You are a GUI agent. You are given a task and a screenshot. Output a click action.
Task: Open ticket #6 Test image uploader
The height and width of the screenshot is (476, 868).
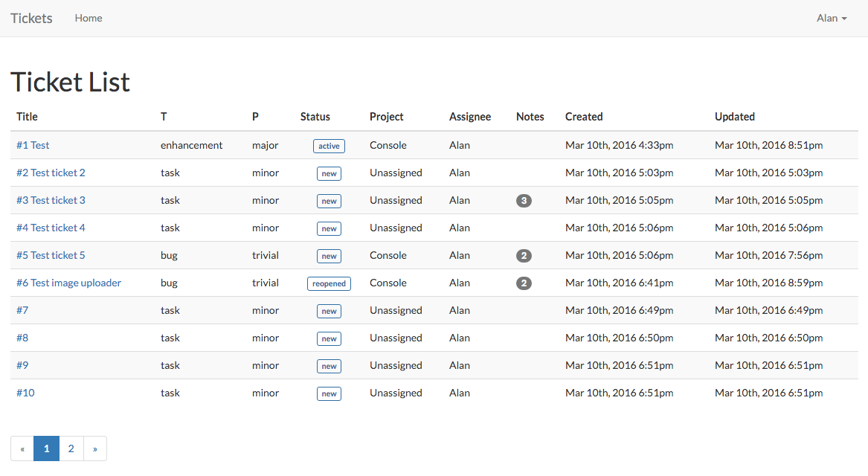(x=68, y=283)
